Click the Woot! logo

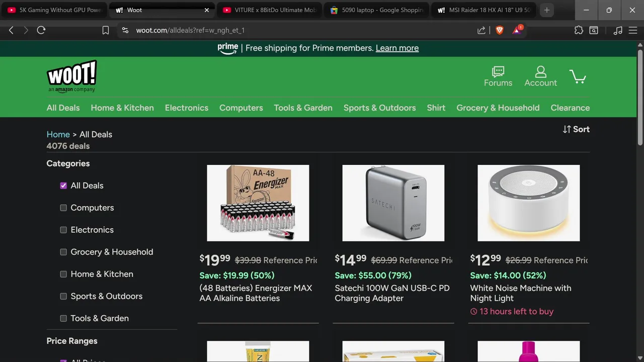[x=71, y=76]
